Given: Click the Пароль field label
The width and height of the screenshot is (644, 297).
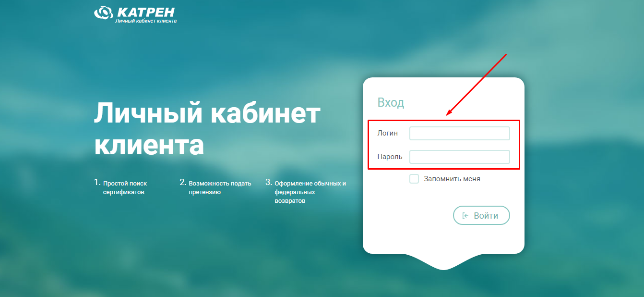Looking at the screenshot, I should coord(390,157).
